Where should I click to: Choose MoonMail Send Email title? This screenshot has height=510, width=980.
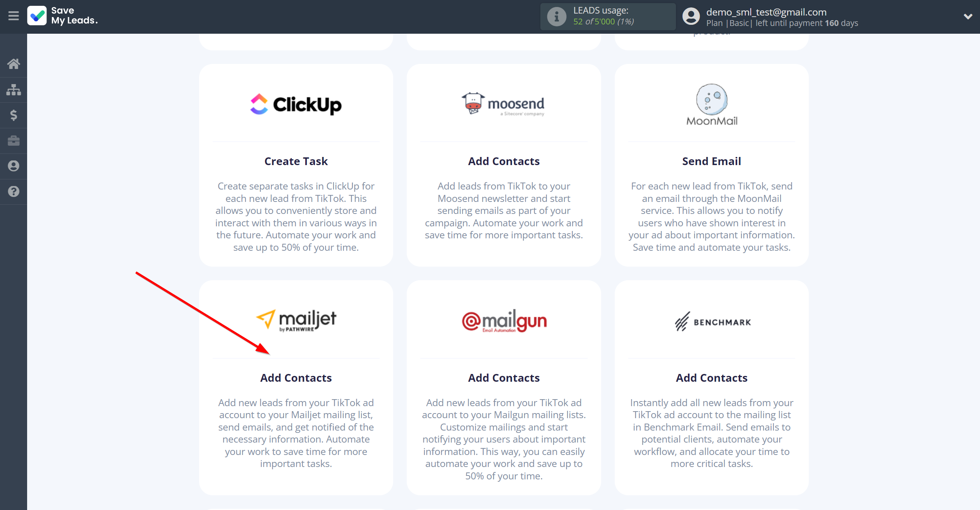(x=712, y=161)
